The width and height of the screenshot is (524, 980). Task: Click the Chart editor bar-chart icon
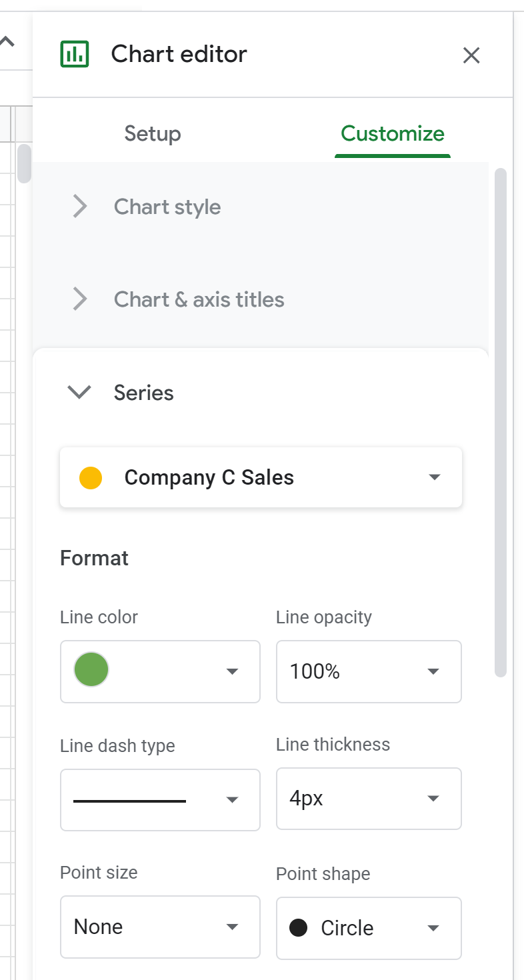click(x=75, y=54)
